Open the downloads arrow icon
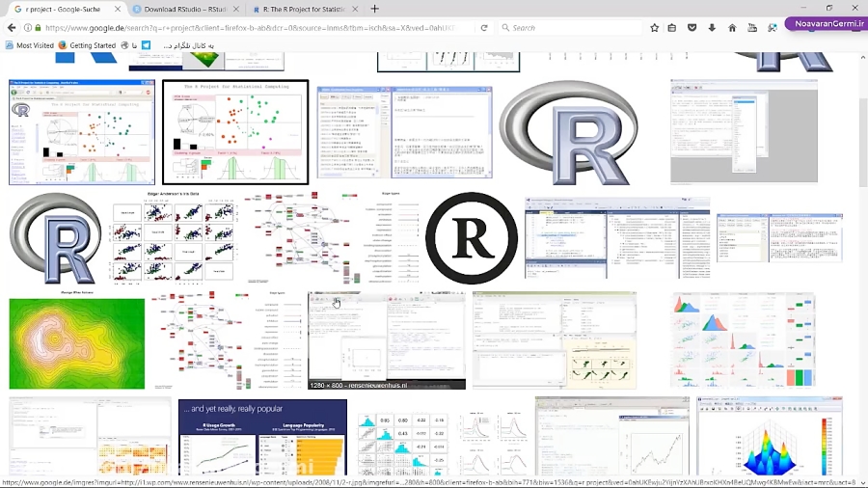The image size is (868, 488). coord(712,27)
